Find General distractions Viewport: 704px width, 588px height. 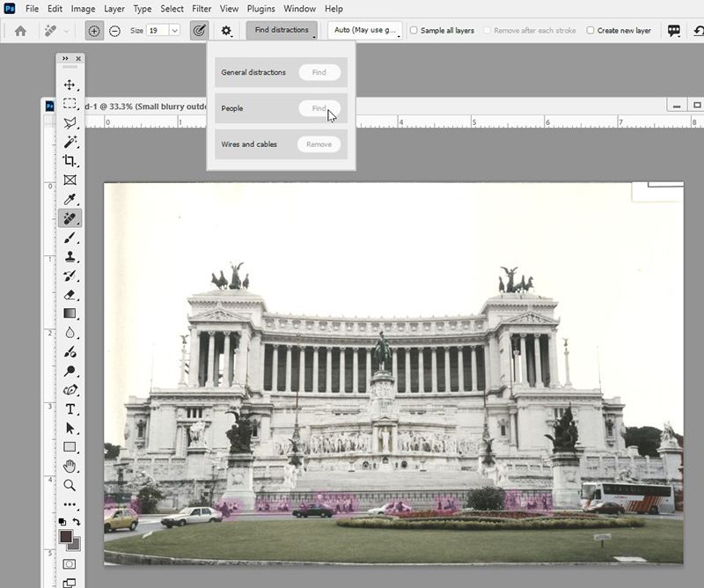(319, 72)
